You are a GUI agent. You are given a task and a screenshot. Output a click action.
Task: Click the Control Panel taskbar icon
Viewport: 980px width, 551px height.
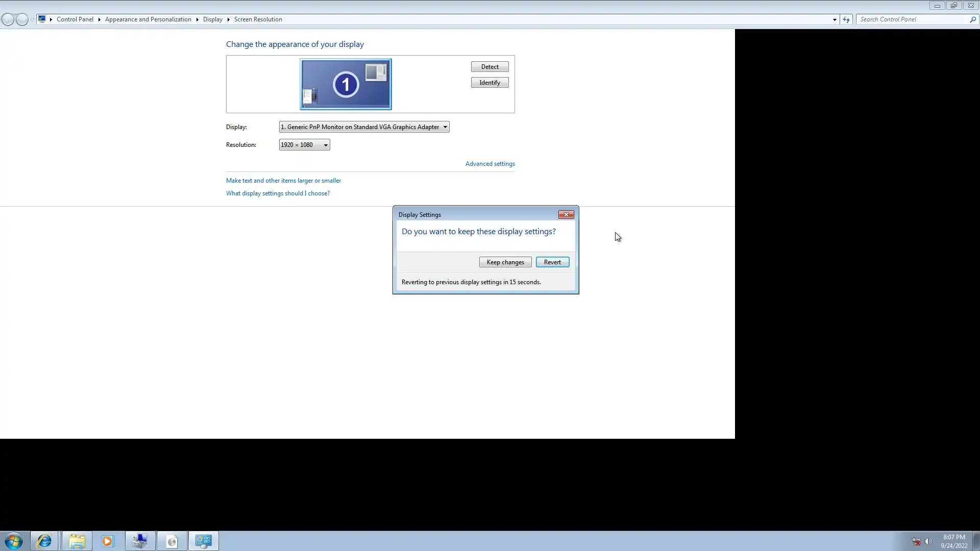pos(203,541)
